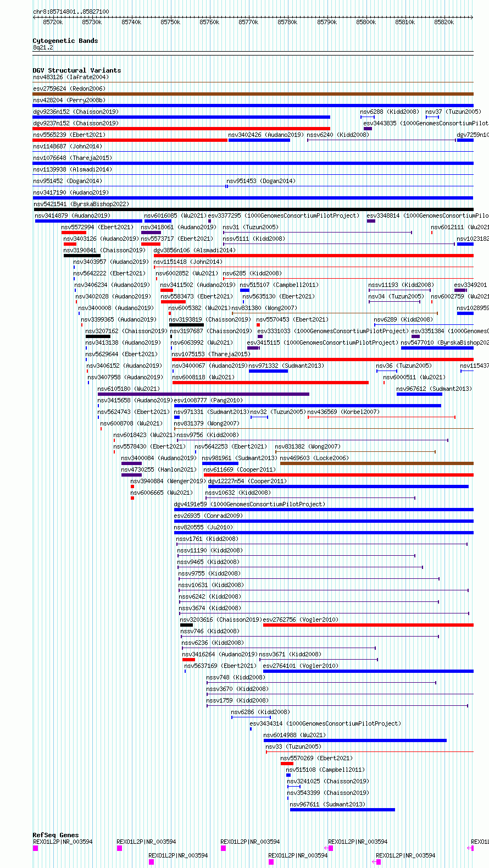The width and height of the screenshot is (489, 868).
Task: Select variant nsv515108 (Campbell2011)
Action: (x=325, y=770)
